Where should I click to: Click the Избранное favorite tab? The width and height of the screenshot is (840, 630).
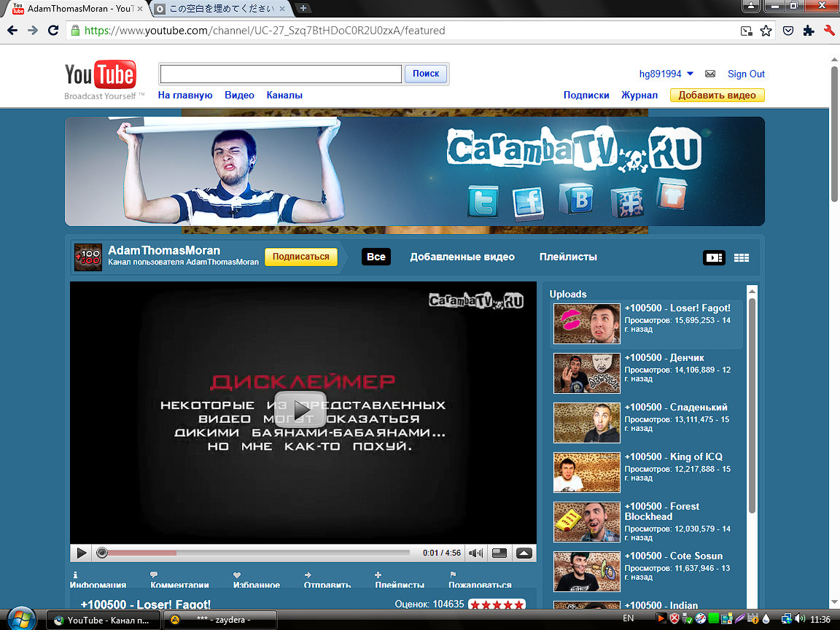[257, 580]
